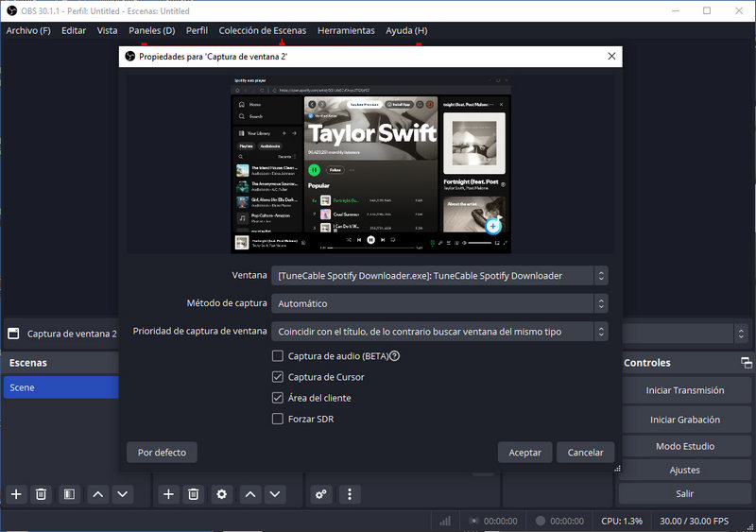Close the properties dialog

(611, 56)
